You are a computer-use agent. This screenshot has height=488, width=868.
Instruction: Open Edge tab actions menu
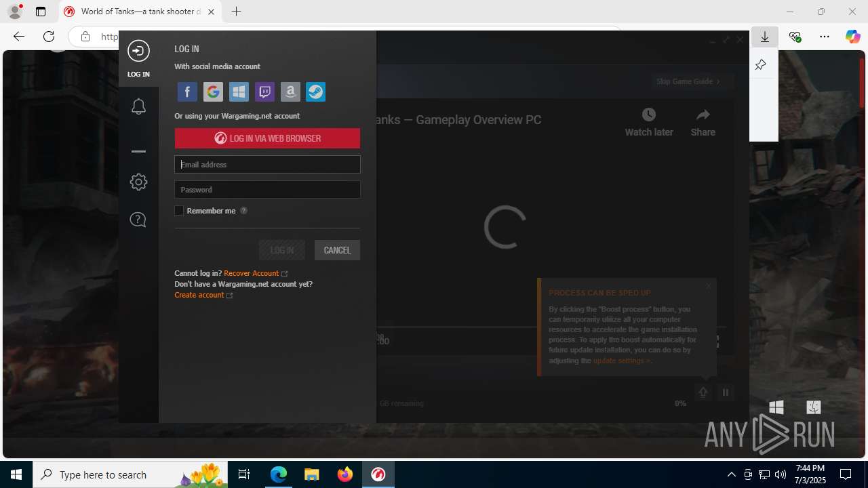tap(41, 12)
